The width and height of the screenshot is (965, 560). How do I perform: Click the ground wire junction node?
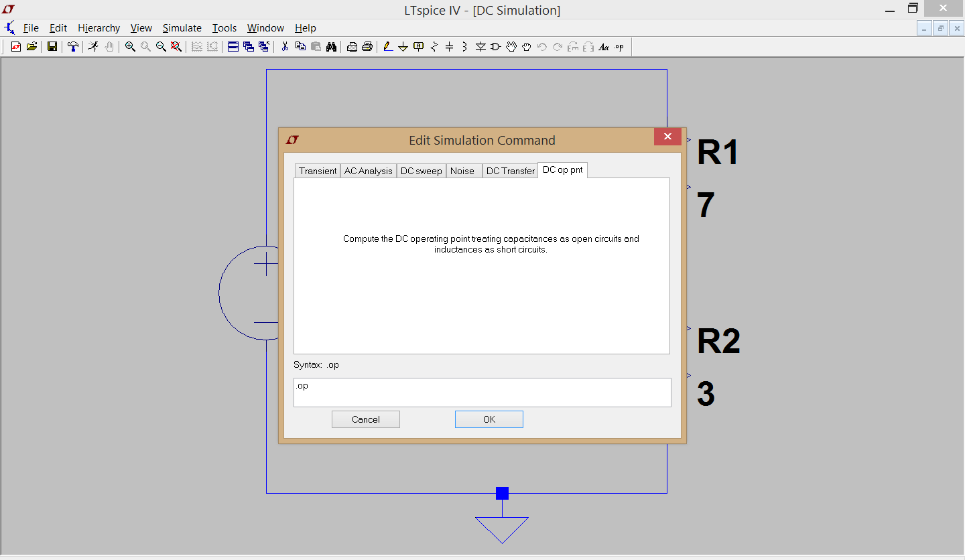pyautogui.click(x=502, y=493)
